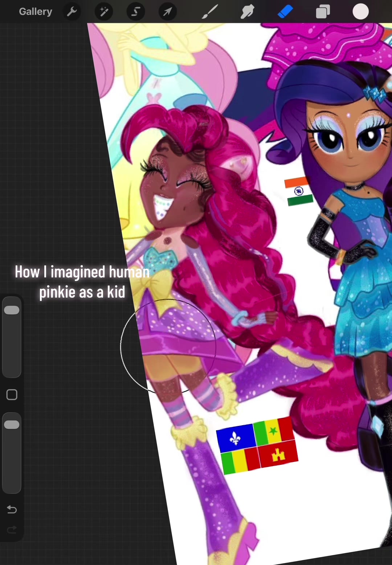Redo action with greyed arrow icon
This screenshot has width=392, height=565.
pyautogui.click(x=12, y=530)
